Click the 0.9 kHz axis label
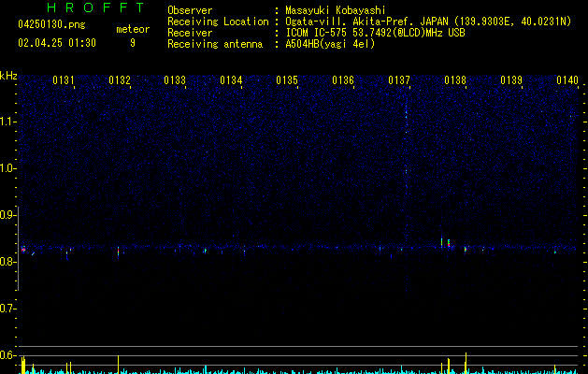Viewport: 588px width, 374px height. [7, 215]
